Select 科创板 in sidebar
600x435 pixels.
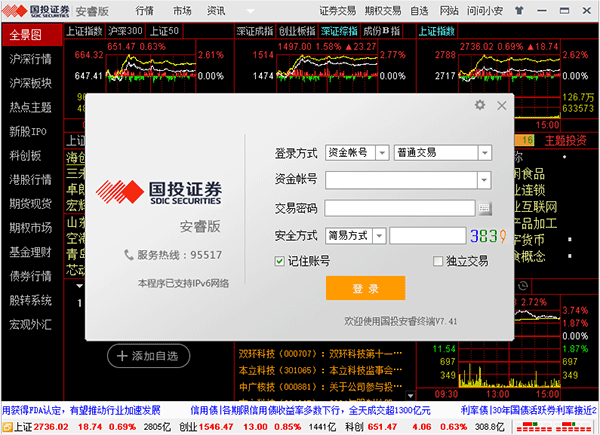click(25, 156)
